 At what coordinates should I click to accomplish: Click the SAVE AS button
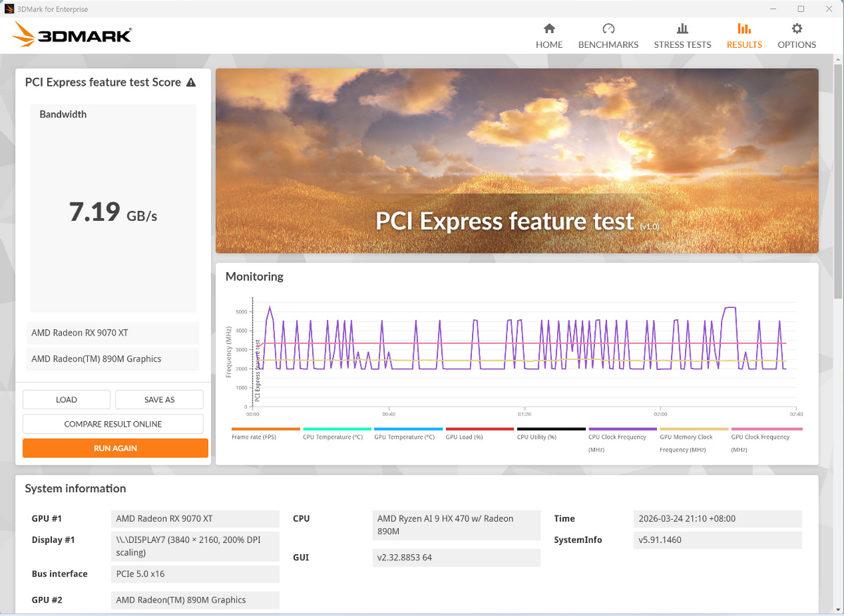point(160,399)
